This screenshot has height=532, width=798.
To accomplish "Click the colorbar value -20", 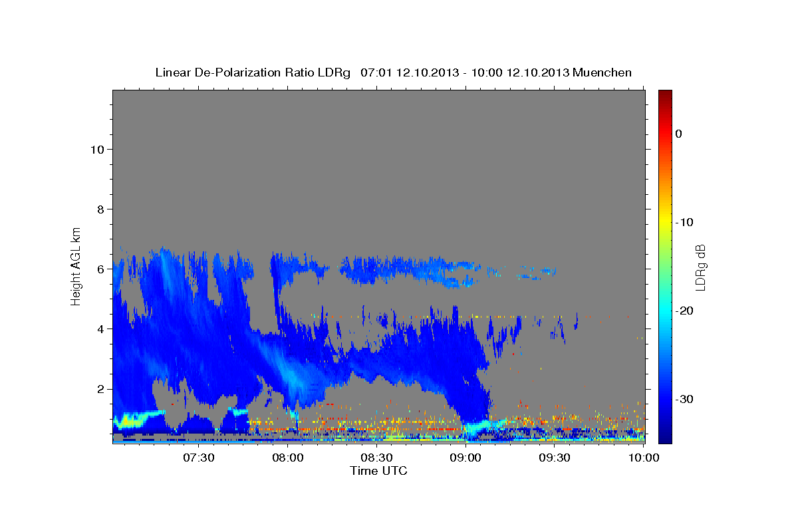I will 685,311.
